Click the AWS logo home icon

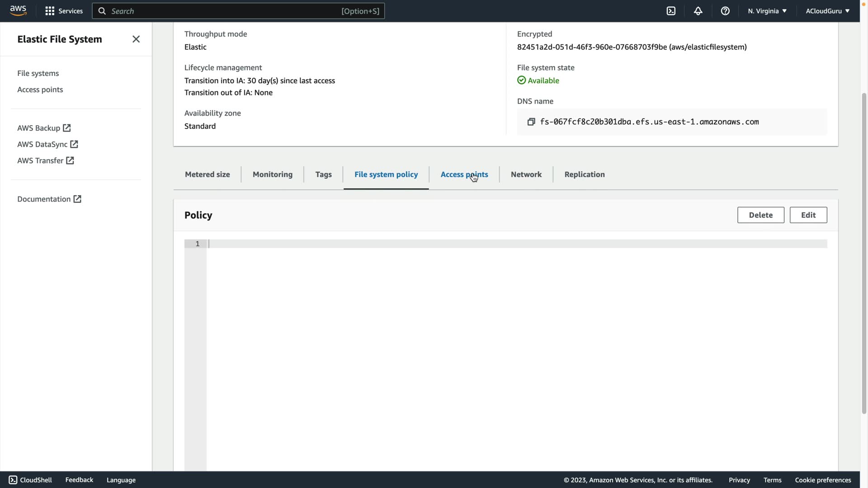click(x=18, y=10)
